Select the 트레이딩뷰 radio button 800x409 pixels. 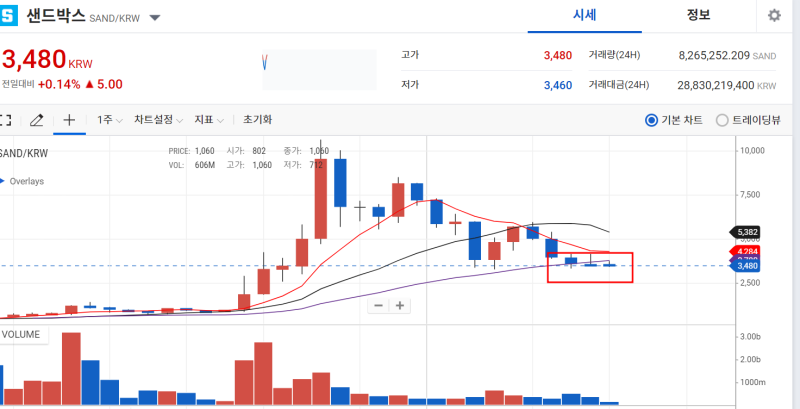tap(722, 121)
